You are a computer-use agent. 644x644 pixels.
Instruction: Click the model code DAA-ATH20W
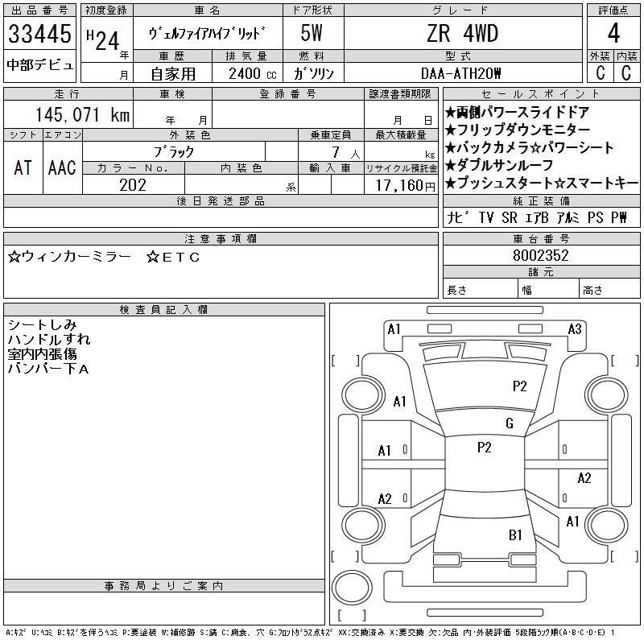pyautogui.click(x=460, y=74)
